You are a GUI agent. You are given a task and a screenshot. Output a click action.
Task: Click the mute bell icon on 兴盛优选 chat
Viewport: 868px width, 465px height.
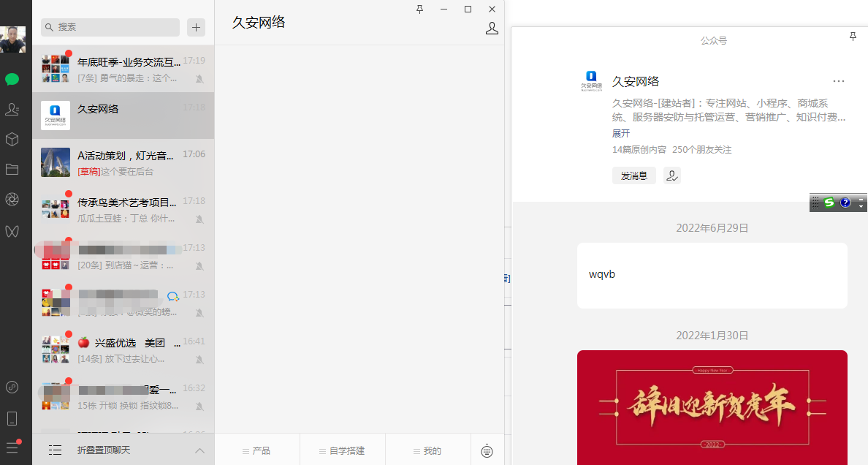(x=199, y=359)
